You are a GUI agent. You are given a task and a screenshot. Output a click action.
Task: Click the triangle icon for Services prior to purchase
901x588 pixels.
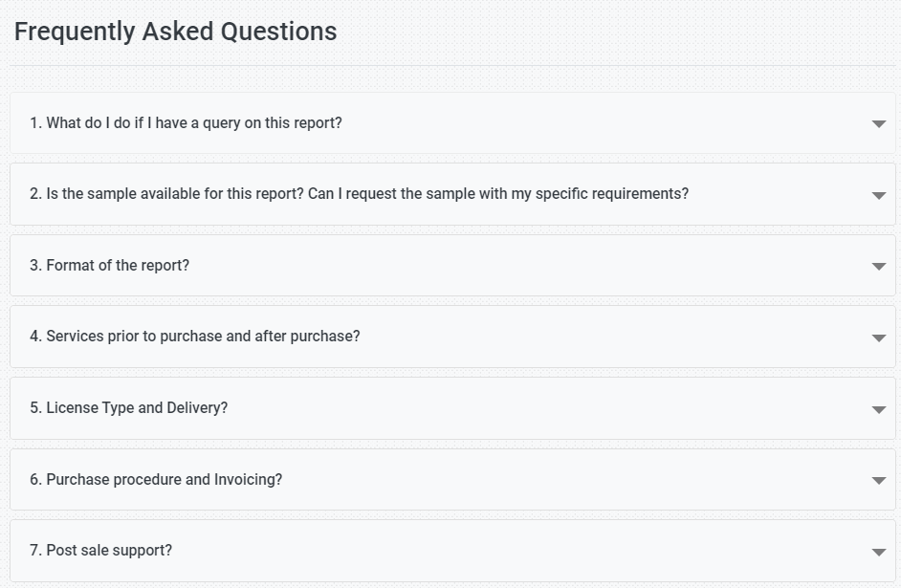click(x=878, y=338)
